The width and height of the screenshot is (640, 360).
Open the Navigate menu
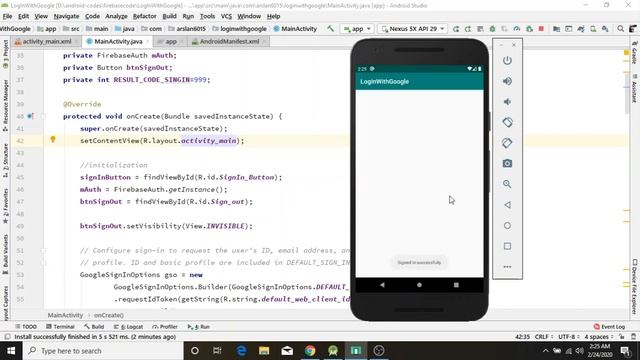[66, 16]
